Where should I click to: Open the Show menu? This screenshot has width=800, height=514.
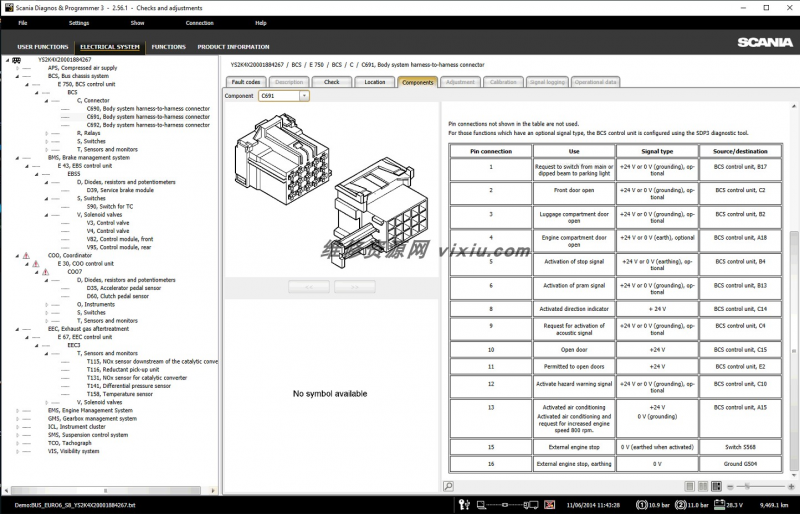[x=137, y=23]
